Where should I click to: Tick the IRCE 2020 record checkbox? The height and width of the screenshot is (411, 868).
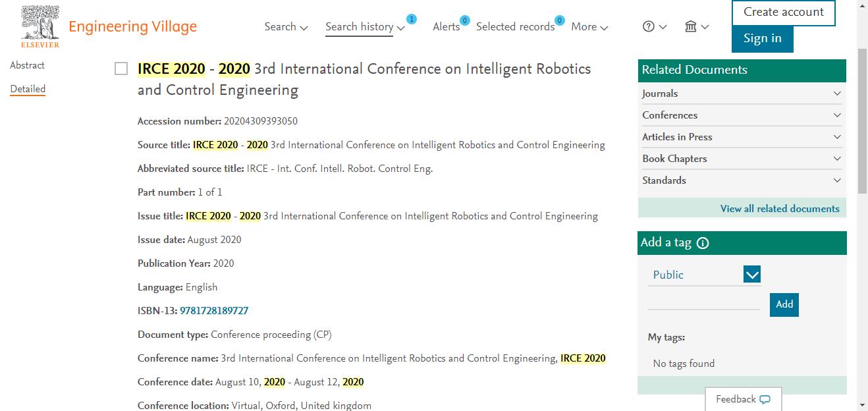pos(121,69)
